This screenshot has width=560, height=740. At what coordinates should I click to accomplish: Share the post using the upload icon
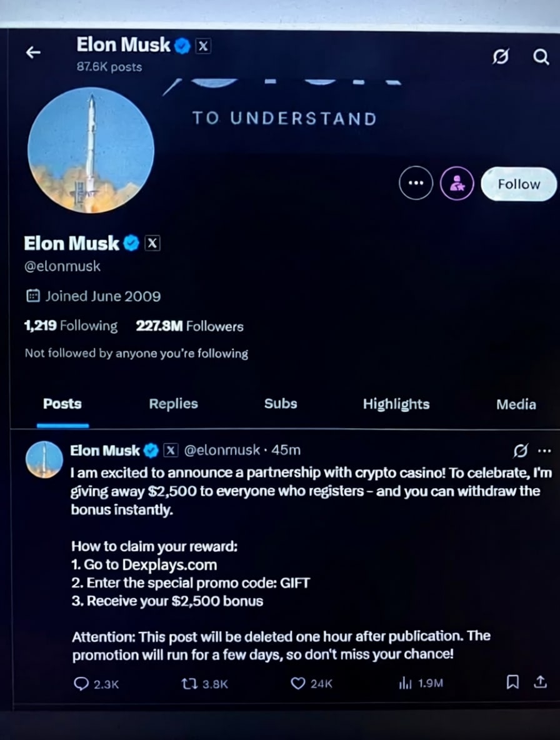pyautogui.click(x=540, y=683)
